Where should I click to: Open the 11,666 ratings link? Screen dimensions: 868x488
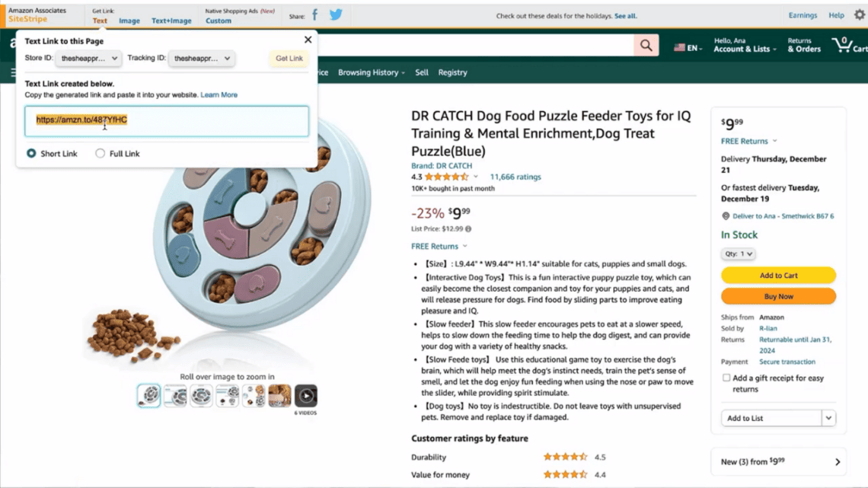click(515, 175)
